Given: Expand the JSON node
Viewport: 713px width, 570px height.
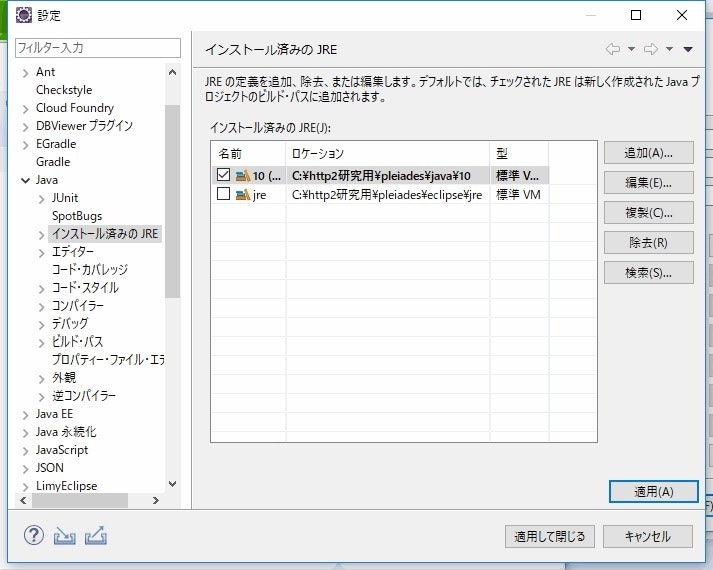Looking at the screenshot, I should pos(25,469).
